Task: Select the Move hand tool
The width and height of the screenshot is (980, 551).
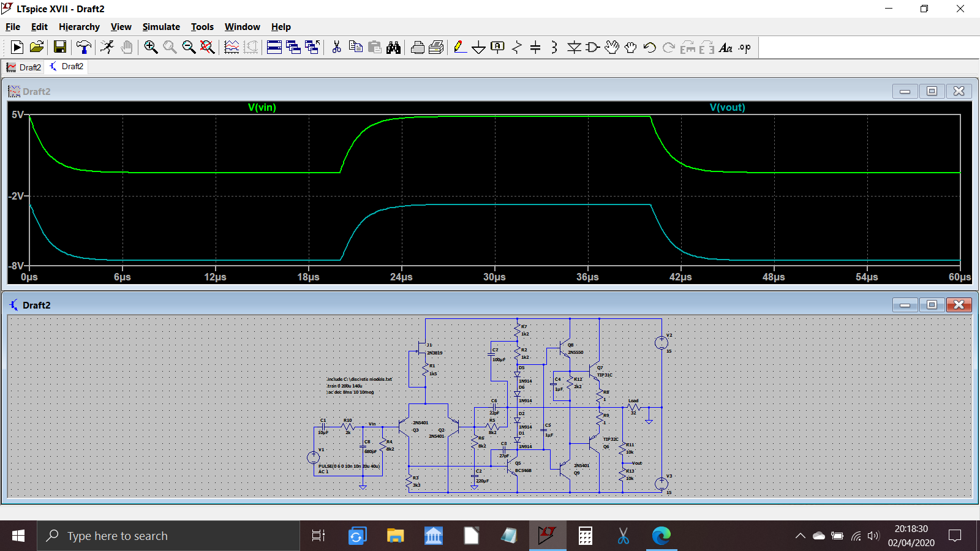Action: click(611, 47)
